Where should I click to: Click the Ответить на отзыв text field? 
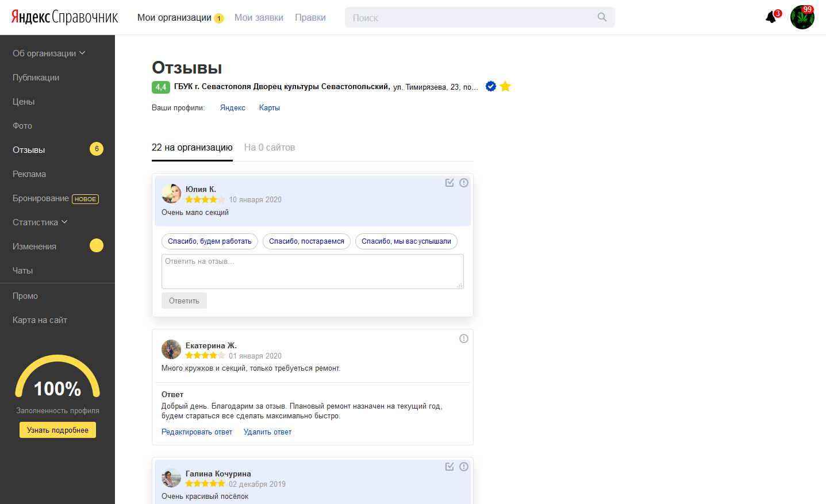coord(312,271)
